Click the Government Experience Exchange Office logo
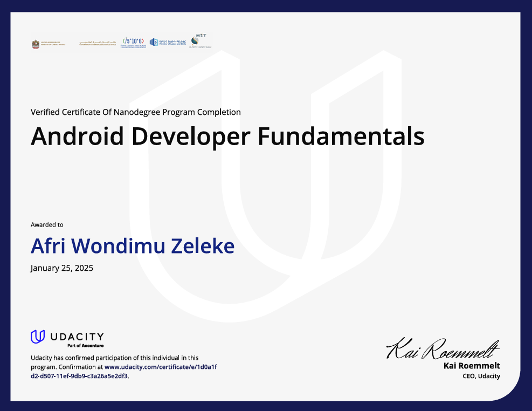 tap(98, 43)
